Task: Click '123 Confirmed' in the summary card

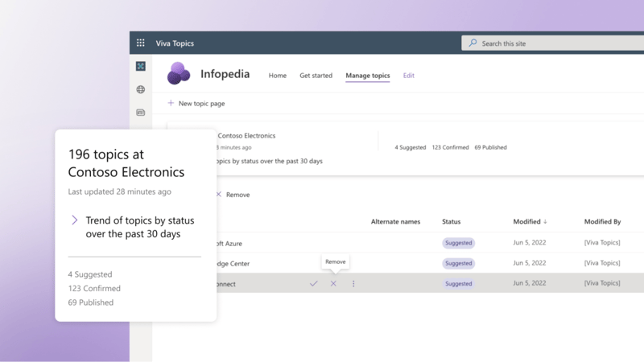Action: [x=94, y=289]
